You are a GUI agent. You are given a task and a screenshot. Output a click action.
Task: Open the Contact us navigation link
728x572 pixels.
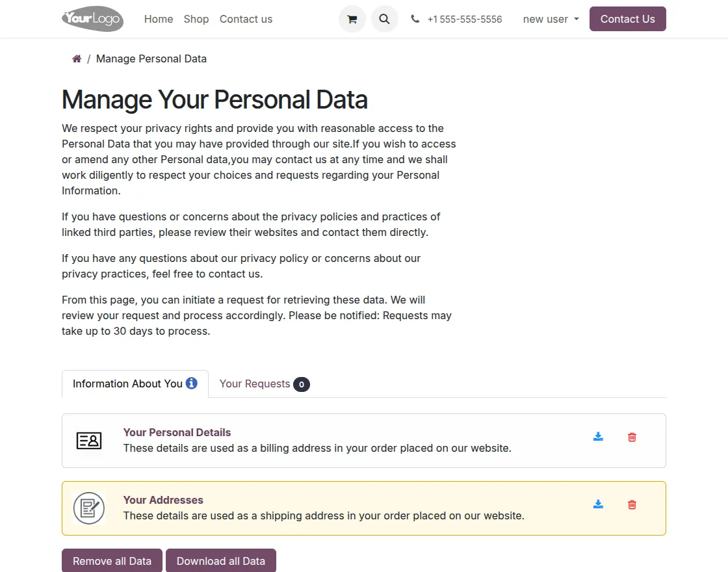click(x=246, y=19)
